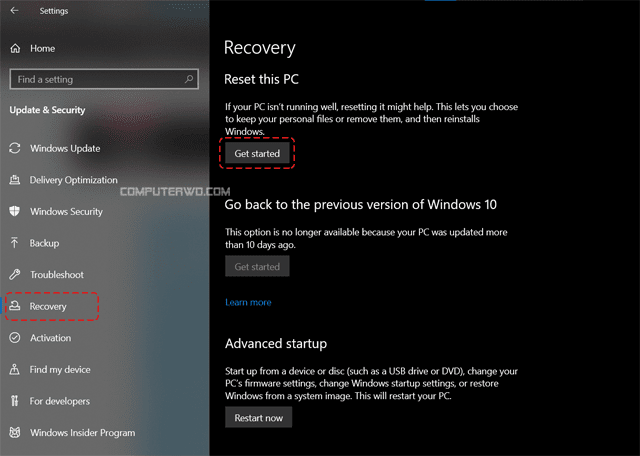Click the Advanced startup heading
This screenshot has height=456, width=640.
click(276, 344)
